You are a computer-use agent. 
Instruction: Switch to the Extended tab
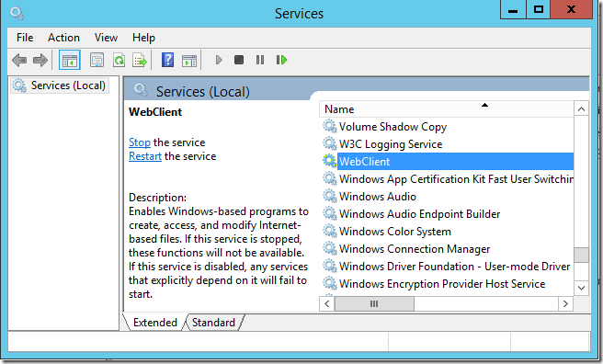[155, 322]
